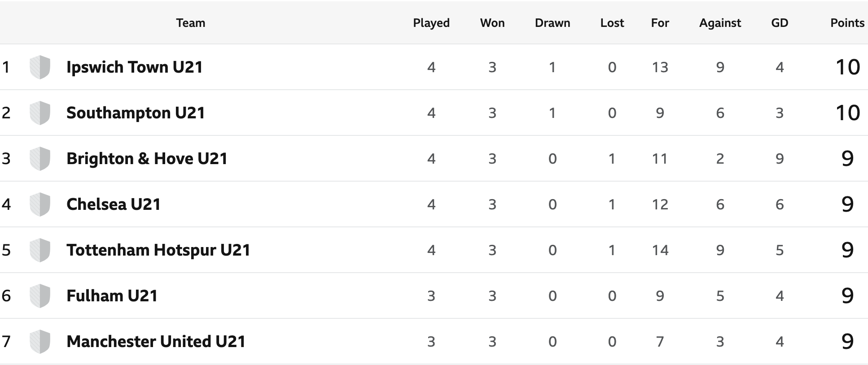Screen dimensions: 868x365
Task: Click the Chelsea U21 shield badge
Action: point(39,204)
